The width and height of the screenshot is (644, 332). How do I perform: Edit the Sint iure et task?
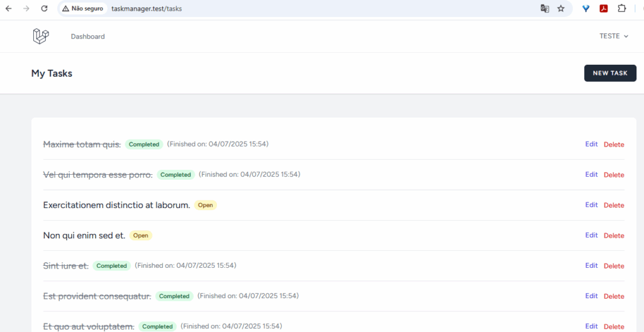591,266
